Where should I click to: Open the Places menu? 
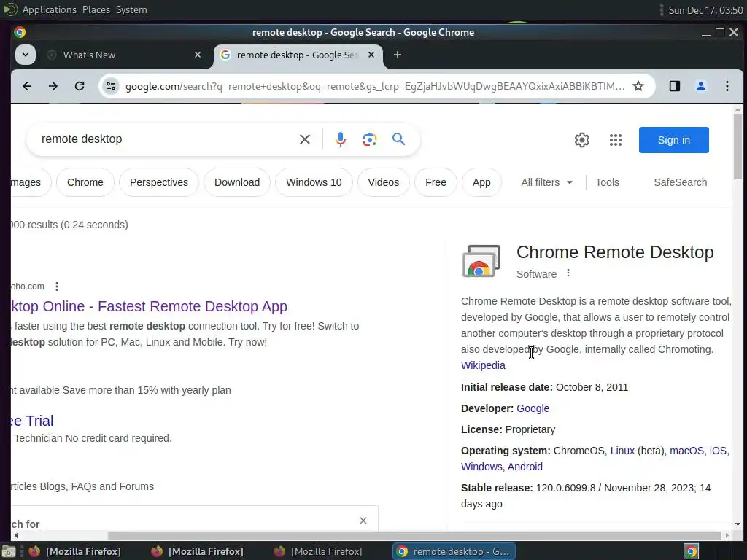[96, 10]
